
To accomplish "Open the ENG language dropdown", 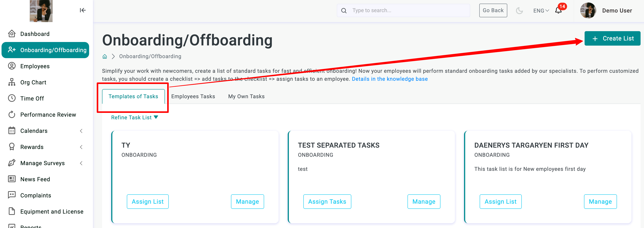I will click(x=541, y=10).
